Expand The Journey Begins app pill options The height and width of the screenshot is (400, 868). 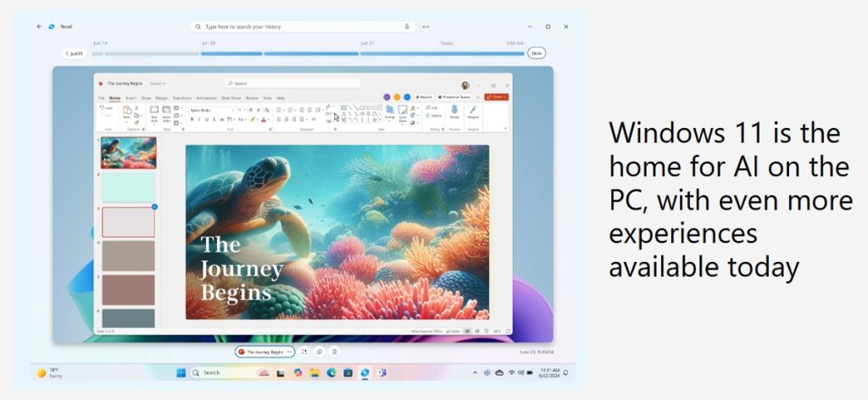pyautogui.click(x=289, y=352)
